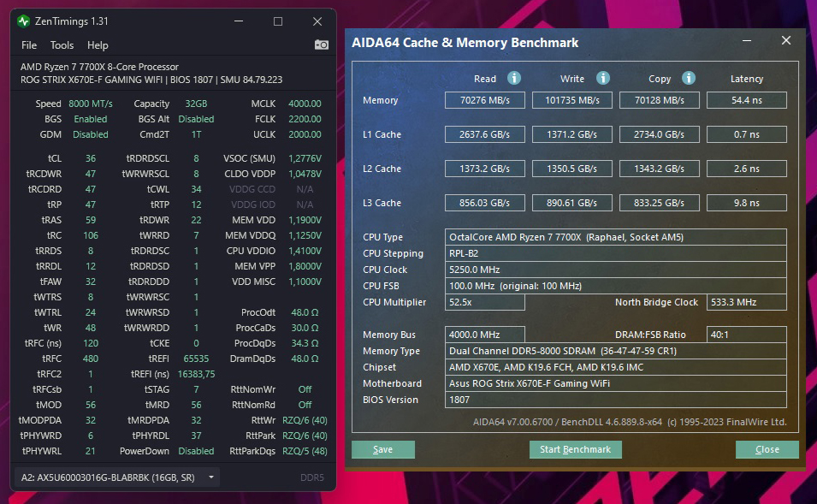Click the L3 Cache latency 9.8 ns
The height and width of the screenshot is (504, 817).
tap(747, 203)
